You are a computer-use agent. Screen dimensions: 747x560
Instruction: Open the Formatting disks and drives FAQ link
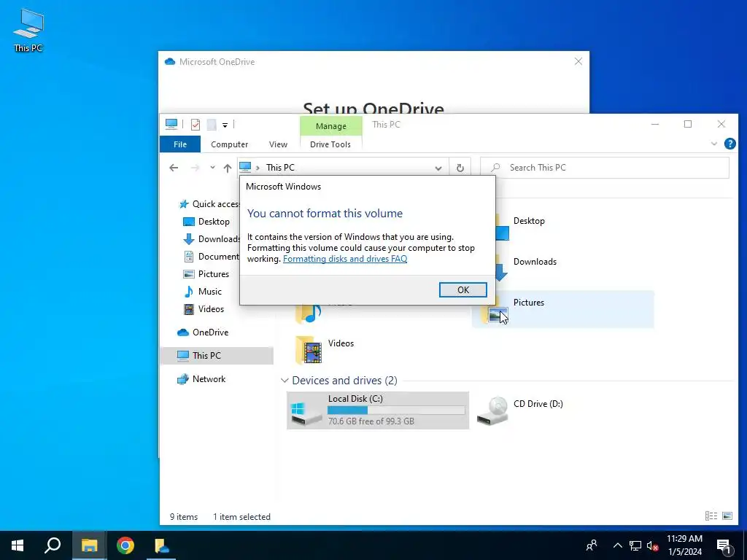tap(345, 259)
